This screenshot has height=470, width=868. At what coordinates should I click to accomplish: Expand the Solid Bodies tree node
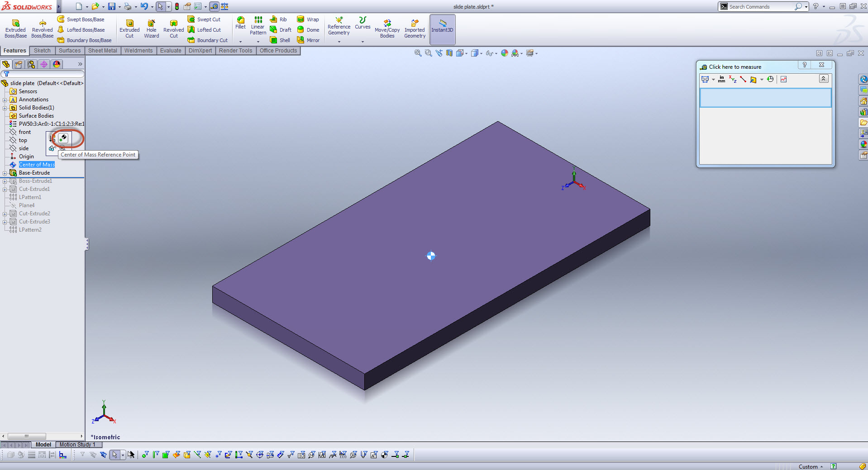pos(5,108)
